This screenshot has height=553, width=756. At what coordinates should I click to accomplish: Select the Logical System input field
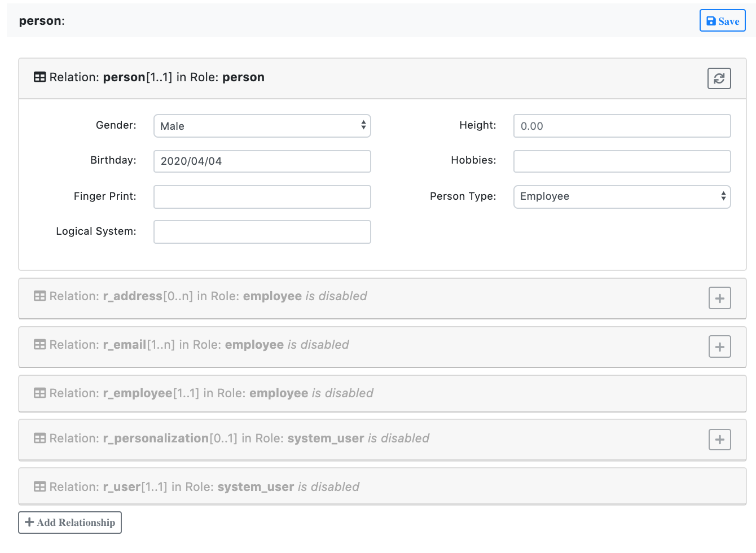click(262, 232)
